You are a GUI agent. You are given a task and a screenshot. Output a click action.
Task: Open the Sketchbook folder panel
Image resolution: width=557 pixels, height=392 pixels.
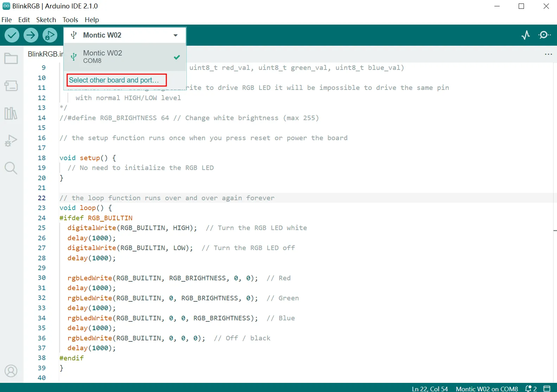coord(11,58)
